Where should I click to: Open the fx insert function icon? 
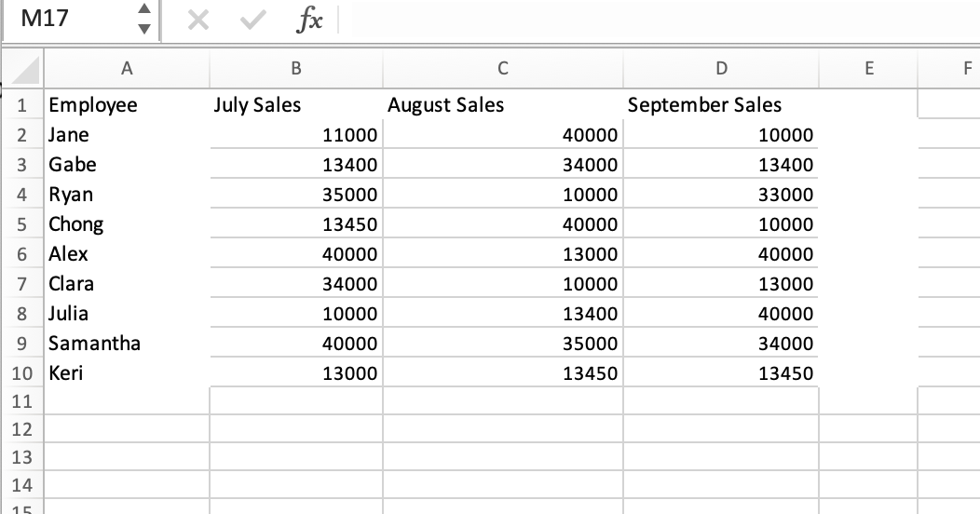coord(309,20)
